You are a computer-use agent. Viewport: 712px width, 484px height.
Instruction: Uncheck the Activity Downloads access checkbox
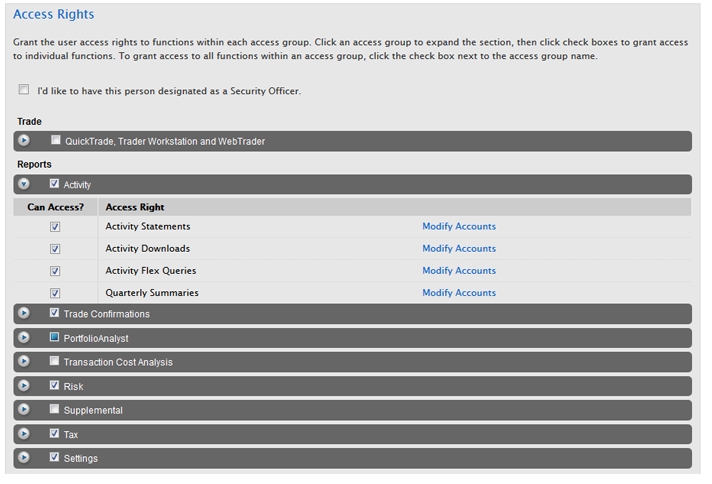(55, 249)
